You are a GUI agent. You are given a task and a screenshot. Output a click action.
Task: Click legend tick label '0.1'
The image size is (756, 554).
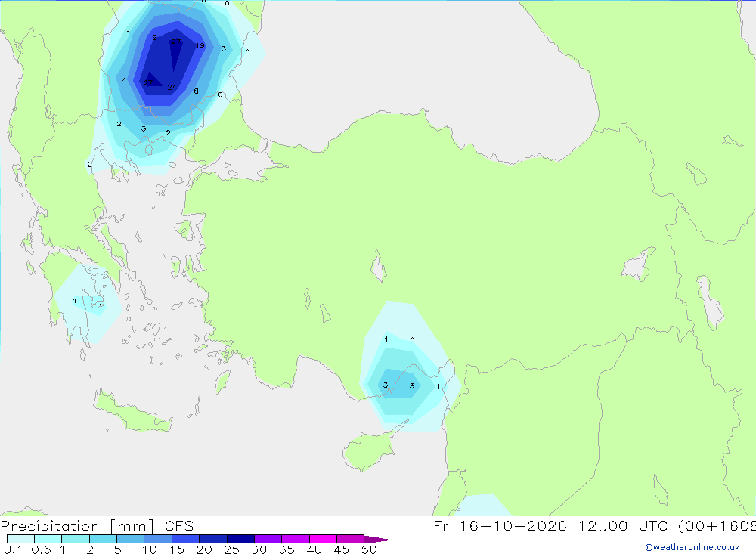click(13, 549)
